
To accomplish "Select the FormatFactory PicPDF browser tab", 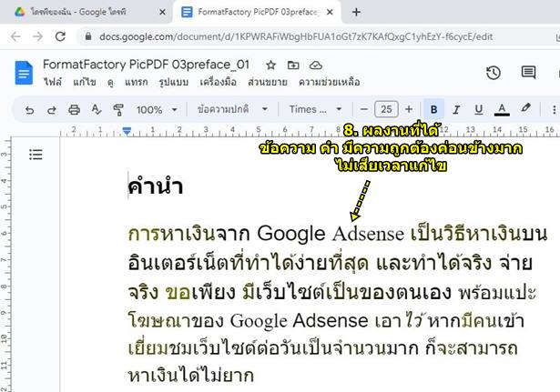I will pyautogui.click(x=258, y=12).
